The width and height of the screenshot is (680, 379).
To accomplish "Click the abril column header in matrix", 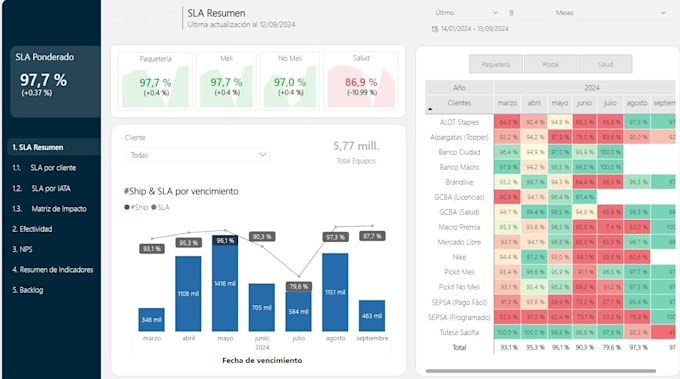I will click(x=534, y=103).
